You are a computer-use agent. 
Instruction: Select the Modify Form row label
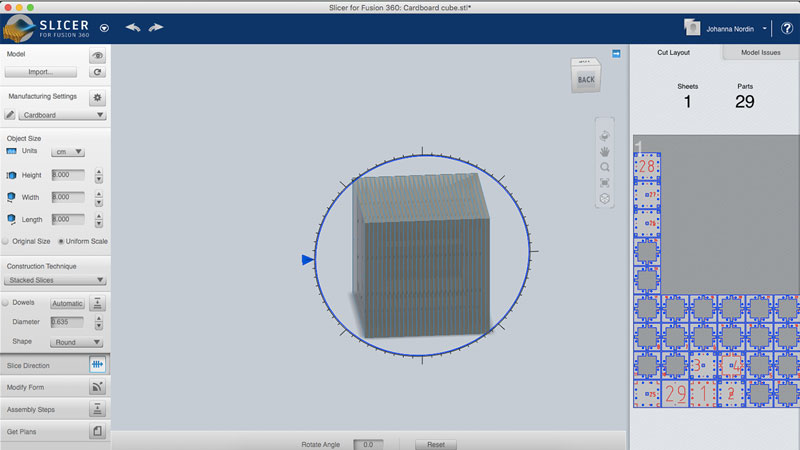(25, 387)
